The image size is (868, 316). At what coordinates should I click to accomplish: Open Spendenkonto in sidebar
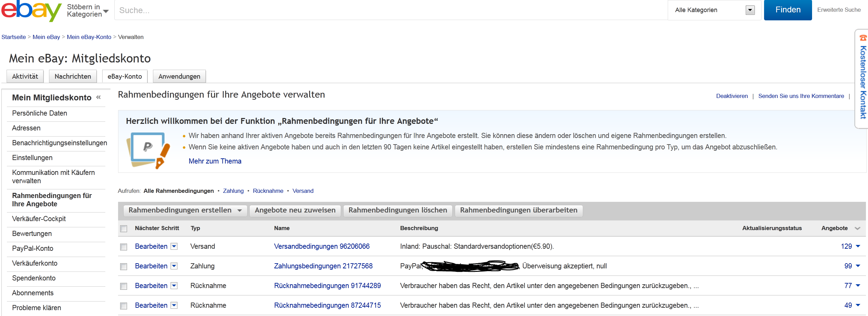33,278
